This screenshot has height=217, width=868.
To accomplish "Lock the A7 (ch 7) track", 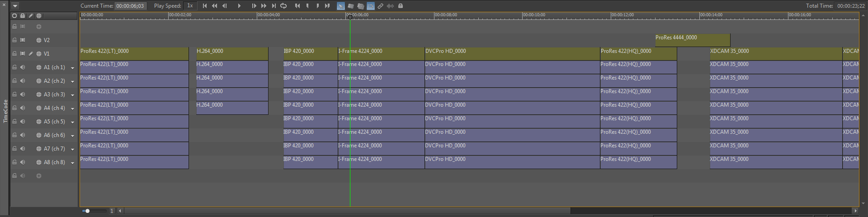I will [14, 149].
